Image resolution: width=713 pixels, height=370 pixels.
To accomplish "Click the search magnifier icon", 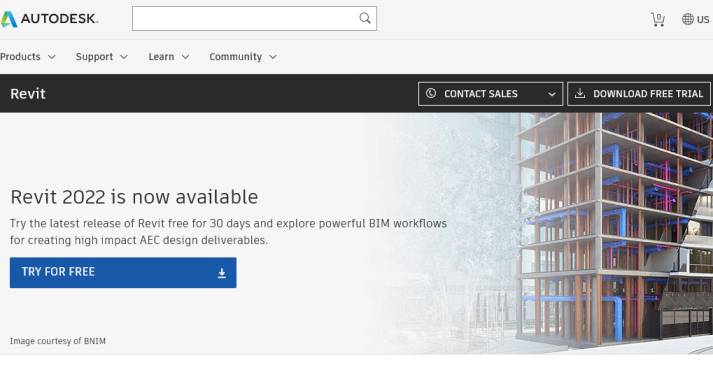I will 365,18.
